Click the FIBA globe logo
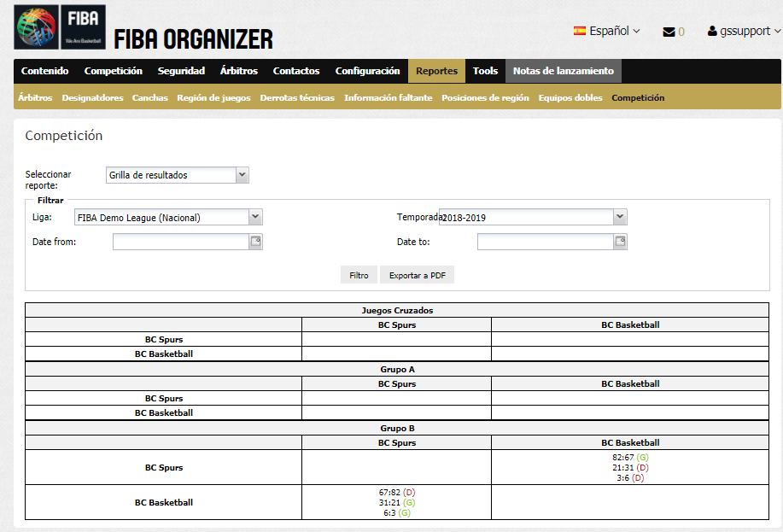 click(36, 27)
